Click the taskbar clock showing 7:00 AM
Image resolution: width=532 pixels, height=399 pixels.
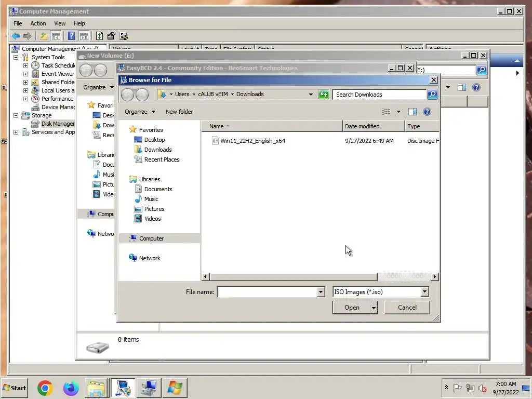[x=506, y=388]
